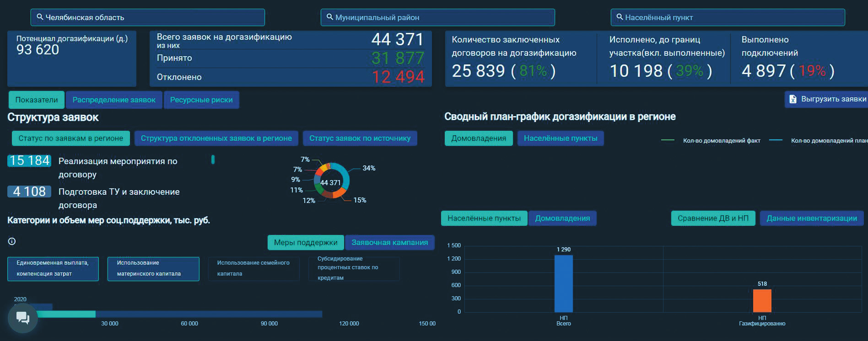The image size is (868, 341).
Task: Select Населённые пункты tab under Сводный план-график heading
Action: [x=561, y=138]
